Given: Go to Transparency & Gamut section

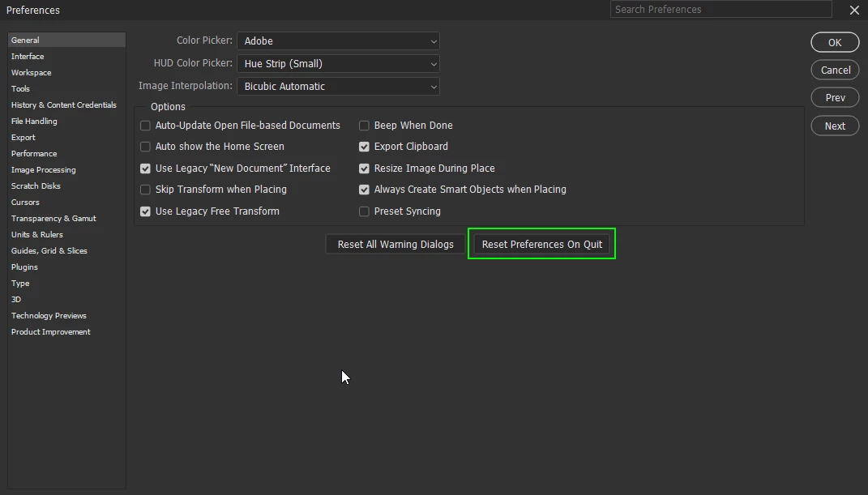Looking at the screenshot, I should [x=66, y=219].
